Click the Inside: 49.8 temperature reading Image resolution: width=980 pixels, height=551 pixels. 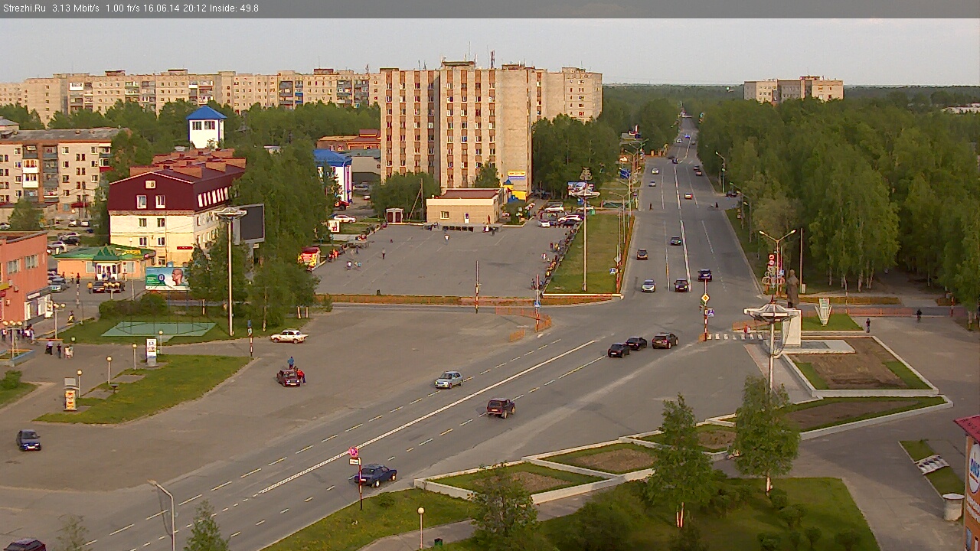pos(233,8)
